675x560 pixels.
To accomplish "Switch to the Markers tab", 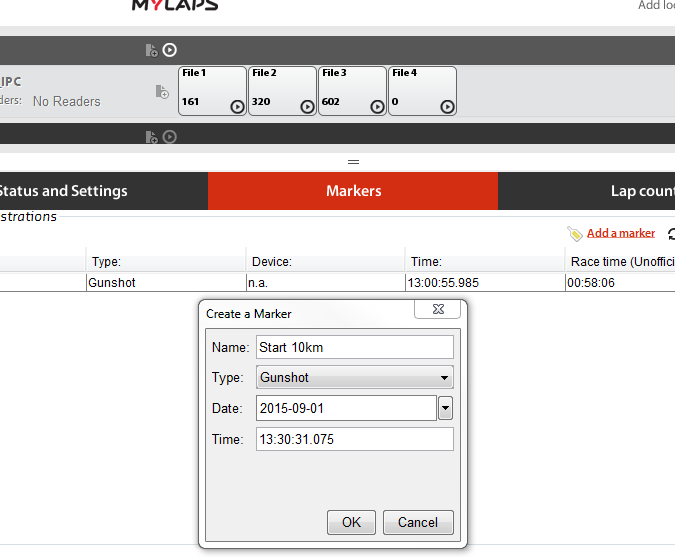I will click(353, 191).
